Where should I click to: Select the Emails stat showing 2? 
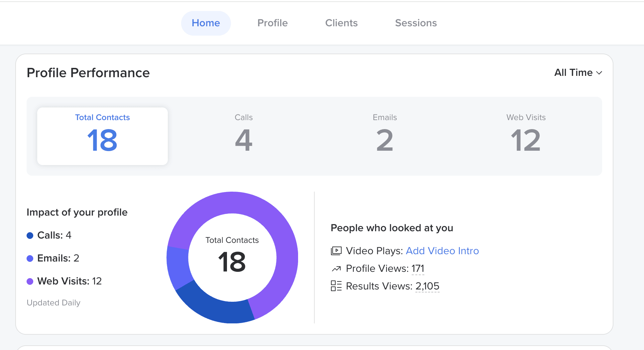point(384,136)
